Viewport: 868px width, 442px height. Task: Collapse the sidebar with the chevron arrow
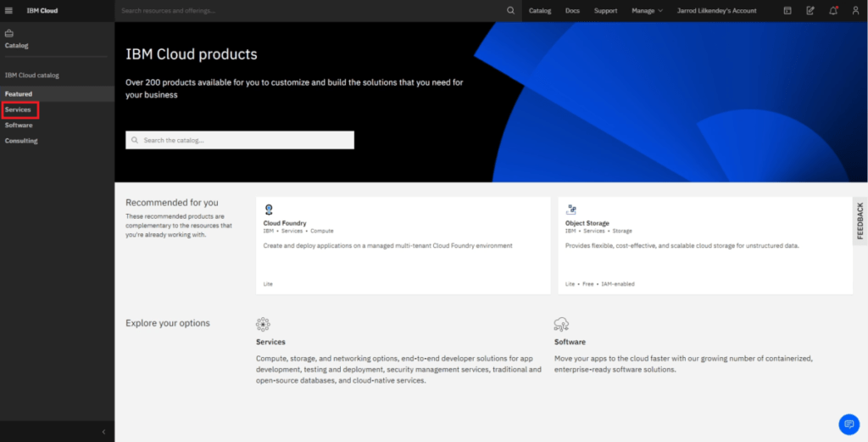click(103, 432)
